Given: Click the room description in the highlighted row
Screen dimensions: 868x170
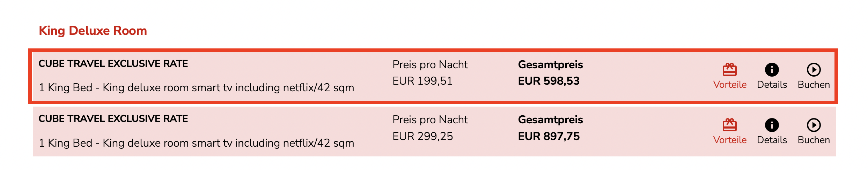Looking at the screenshot, I should (196, 87).
